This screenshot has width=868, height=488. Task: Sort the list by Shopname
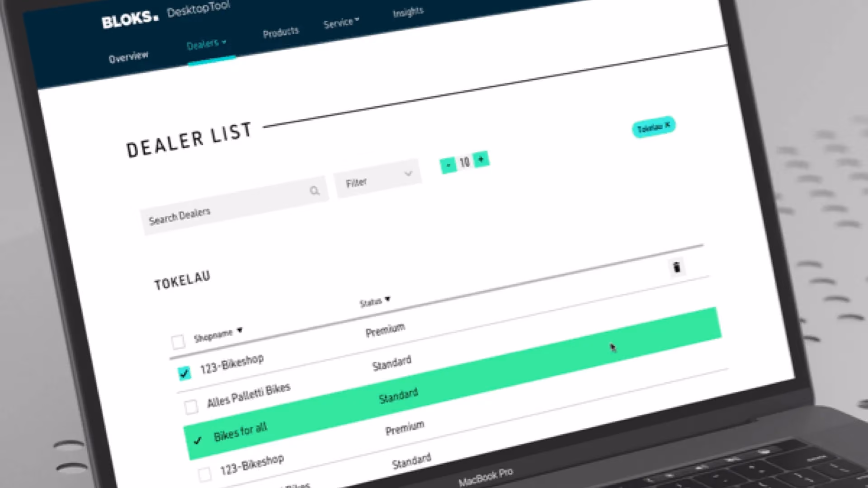218,335
